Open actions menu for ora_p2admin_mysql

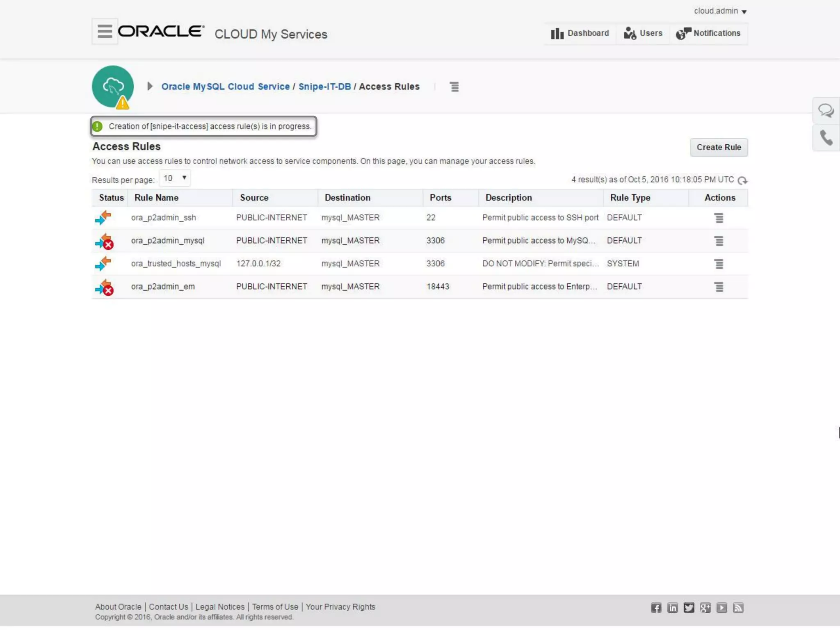pos(719,241)
